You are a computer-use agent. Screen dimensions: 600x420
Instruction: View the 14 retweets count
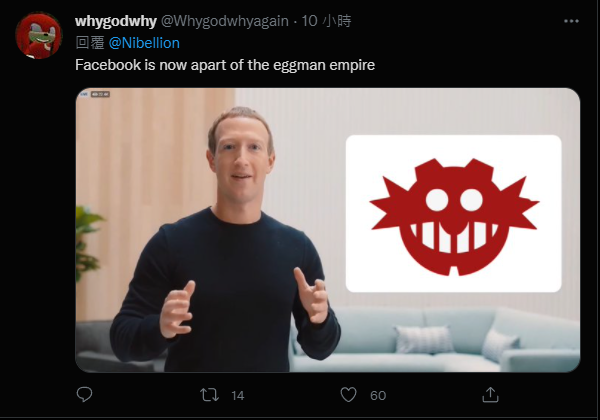pyautogui.click(x=237, y=395)
